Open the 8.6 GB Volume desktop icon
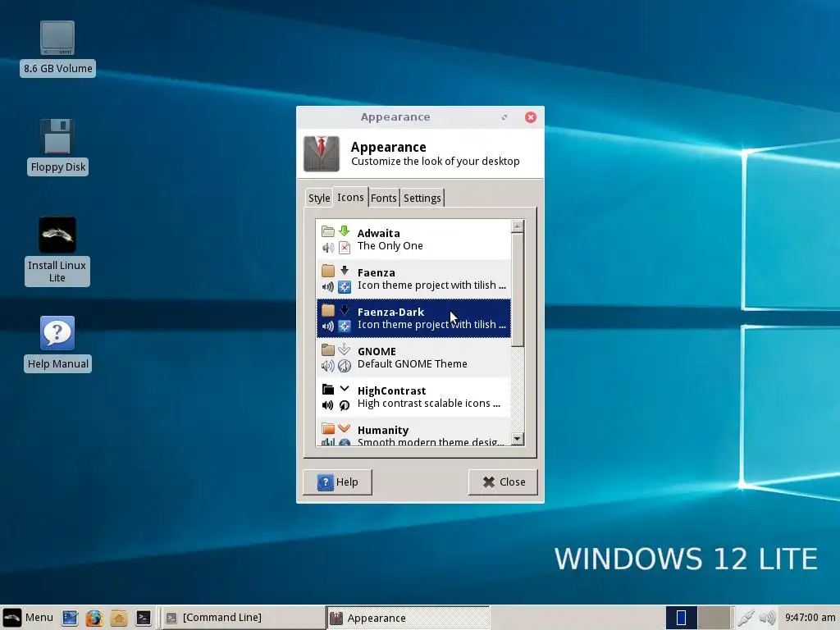Viewport: 840px width, 630px height. tap(57, 48)
